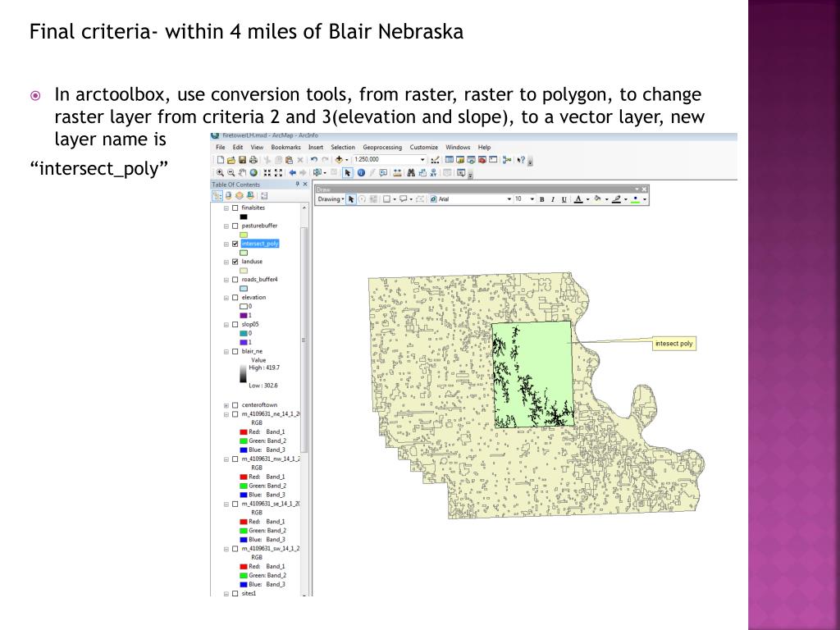Select the Zoom In tool
This screenshot has height=630, width=840.
220,172
